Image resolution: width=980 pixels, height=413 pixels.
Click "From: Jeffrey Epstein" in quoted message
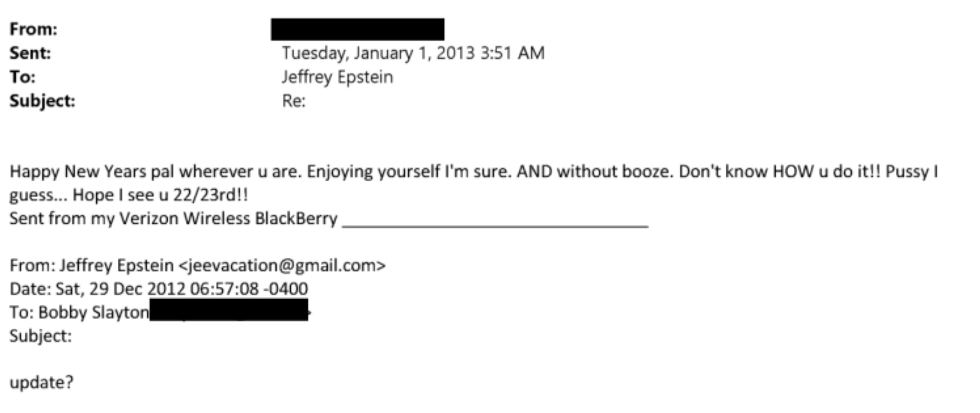[x=91, y=266]
